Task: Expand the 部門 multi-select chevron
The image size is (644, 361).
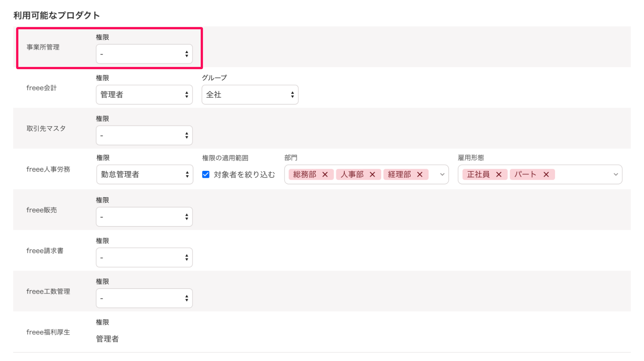Action: tap(442, 174)
